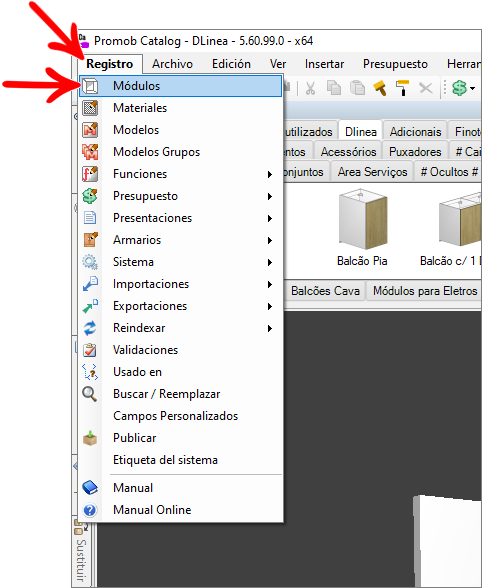Switch to the Módulos para Eletros tab
482x588 pixels.
(425, 291)
